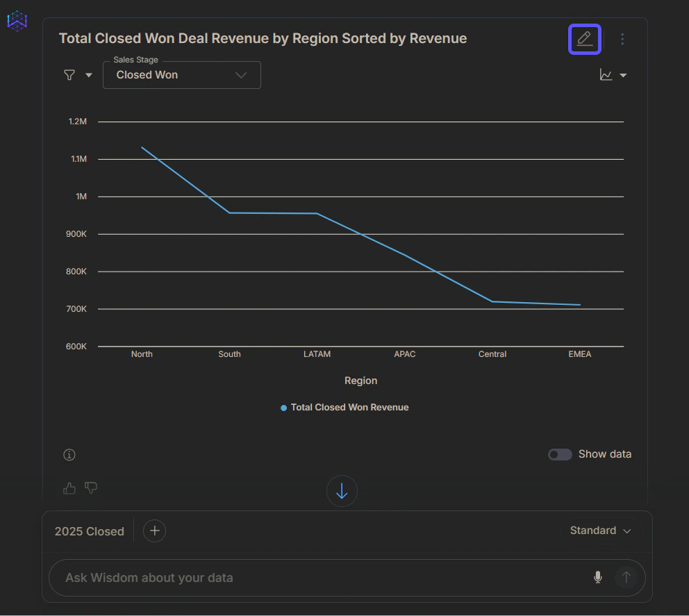Click the thumbs down icon
Image resolution: width=689 pixels, height=616 pixels.
[x=91, y=488]
